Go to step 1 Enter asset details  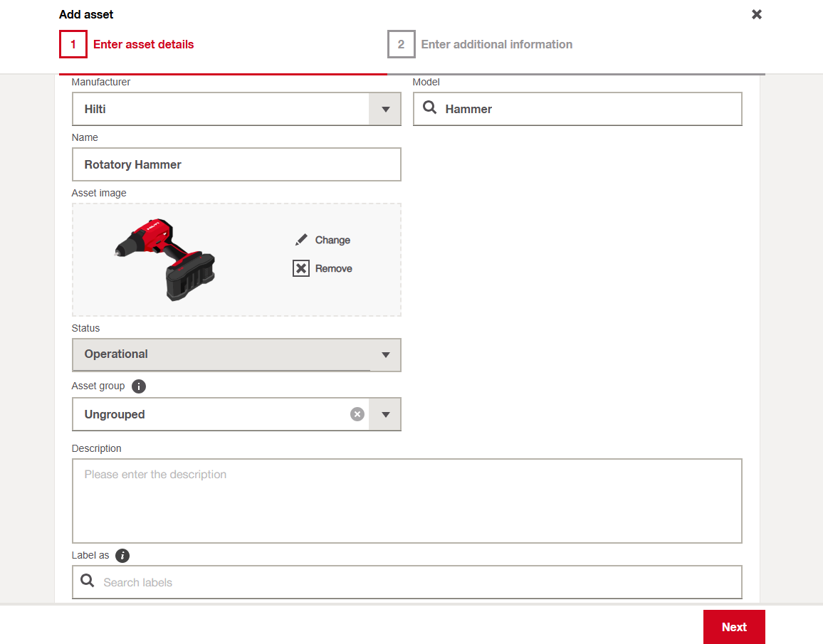tap(127, 44)
